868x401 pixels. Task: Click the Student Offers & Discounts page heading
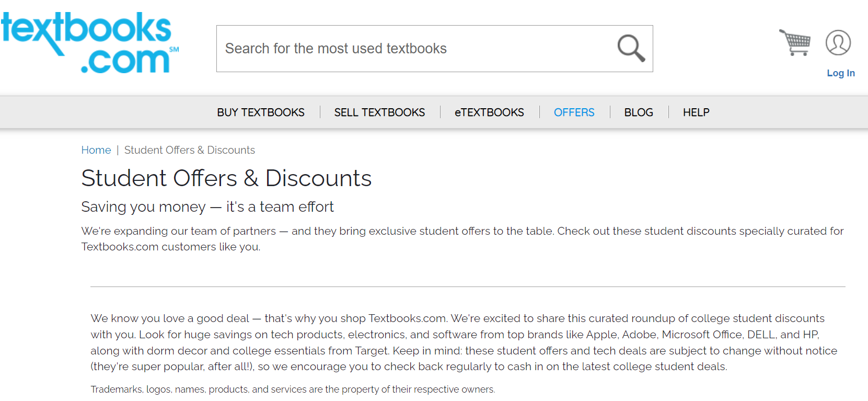[226, 178]
